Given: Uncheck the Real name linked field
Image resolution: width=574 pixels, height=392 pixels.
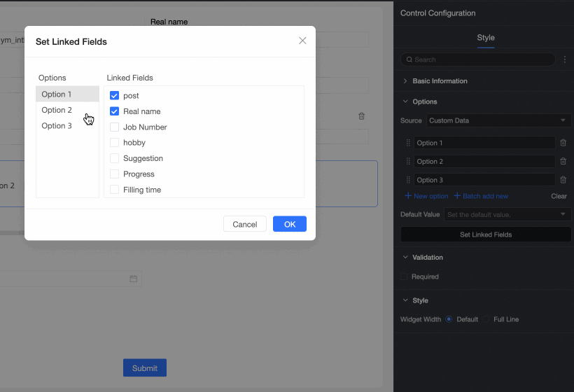Looking at the screenshot, I should [114, 111].
